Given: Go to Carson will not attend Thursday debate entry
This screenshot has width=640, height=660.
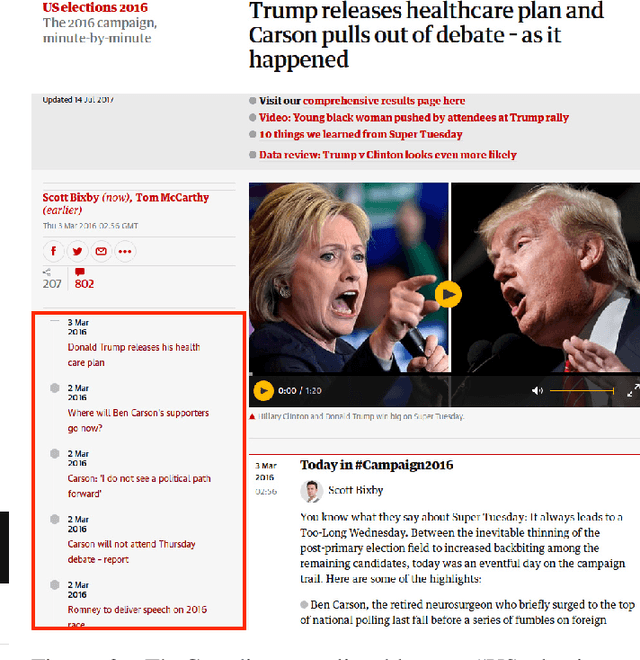Looking at the screenshot, I should pos(131,551).
